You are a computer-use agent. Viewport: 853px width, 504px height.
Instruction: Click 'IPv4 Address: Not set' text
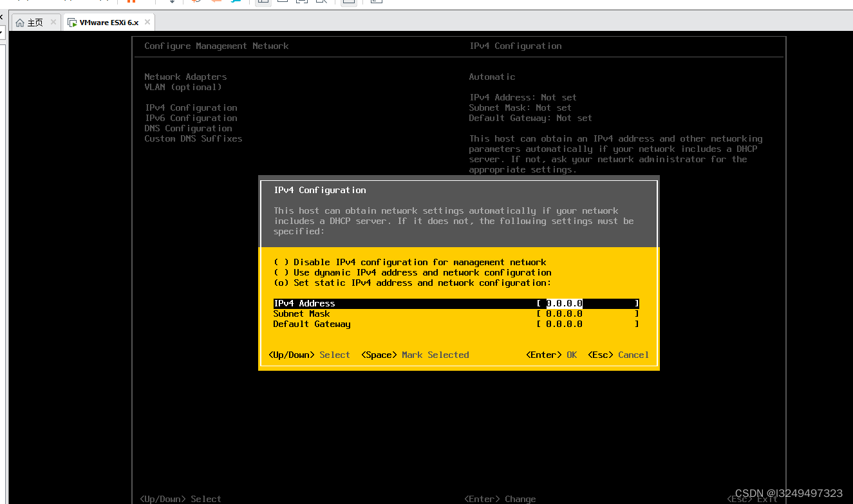pyautogui.click(x=523, y=98)
